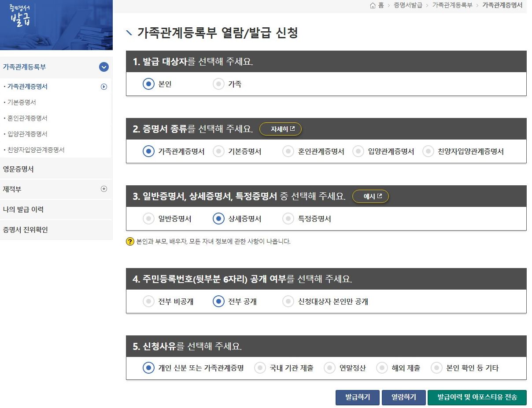
Task: Select the 특정증명서 radio option
Action: click(288, 219)
